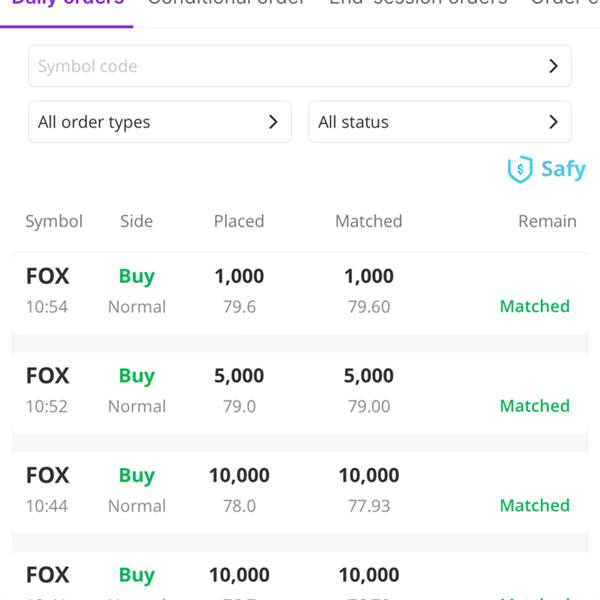Click the Symbol code input field
The image size is (600, 600).
pyautogui.click(x=280, y=66)
